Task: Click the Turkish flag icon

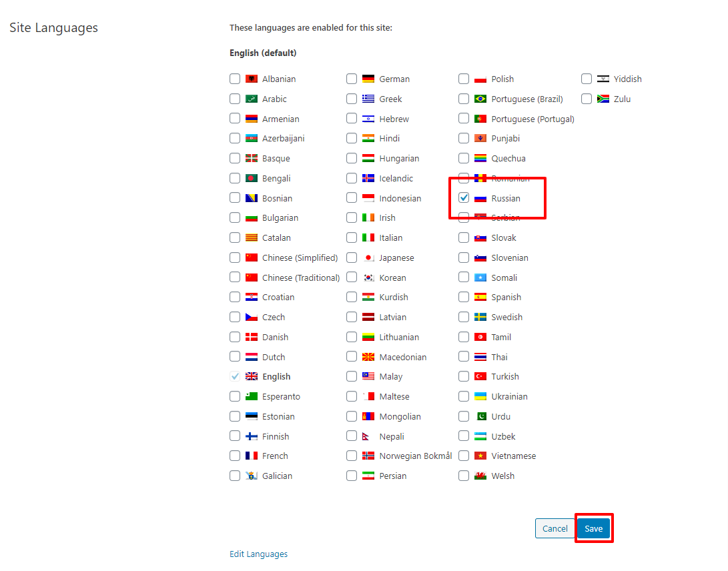Action: [480, 377]
